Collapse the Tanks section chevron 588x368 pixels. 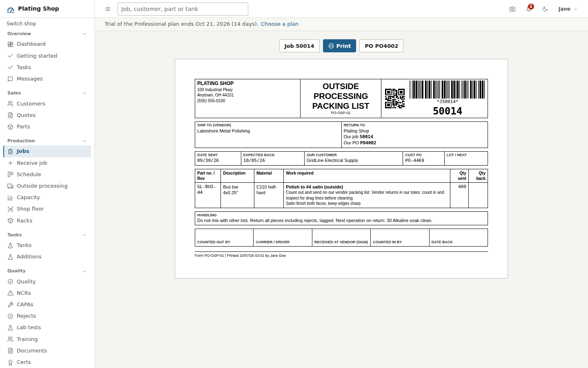pyautogui.click(x=85, y=235)
